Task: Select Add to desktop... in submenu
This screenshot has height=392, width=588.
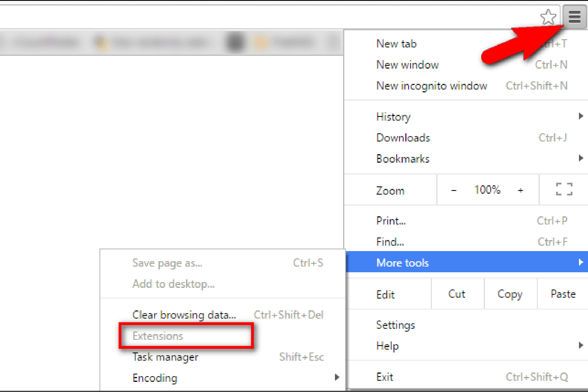Action: pos(223,284)
